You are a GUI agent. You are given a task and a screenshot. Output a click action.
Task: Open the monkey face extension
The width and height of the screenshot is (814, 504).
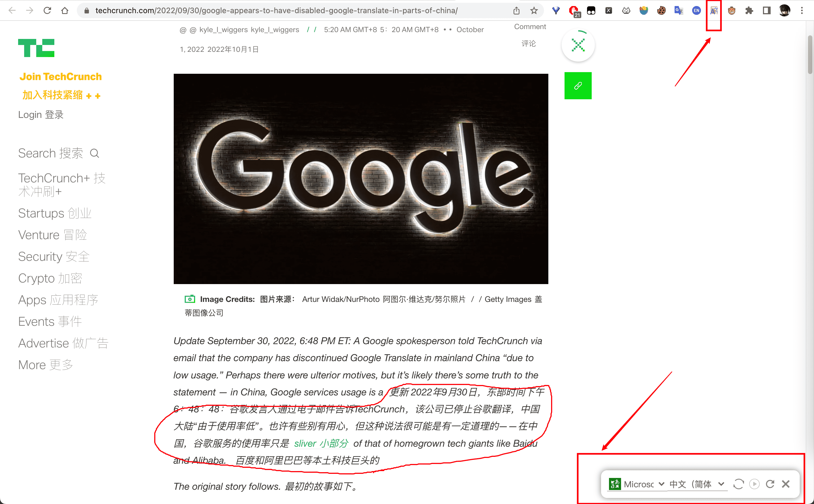coord(732,10)
